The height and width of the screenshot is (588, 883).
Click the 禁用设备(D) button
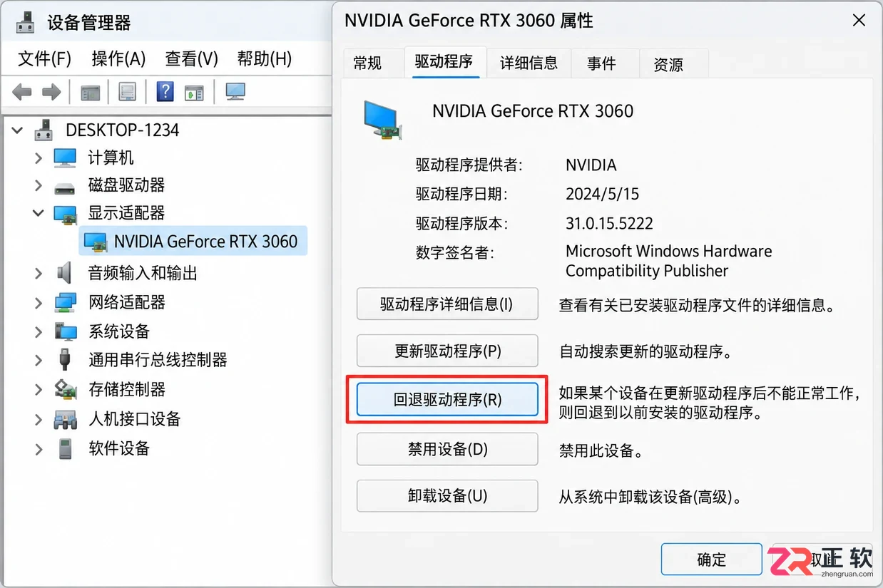pos(447,449)
